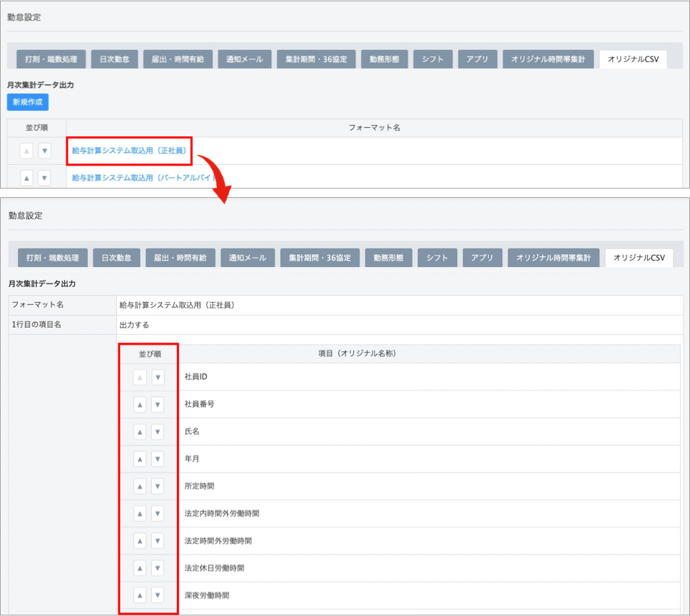Open 給与計算システム取込用（正社員） format link
Viewport: 690px width, 616px height.
(128, 151)
